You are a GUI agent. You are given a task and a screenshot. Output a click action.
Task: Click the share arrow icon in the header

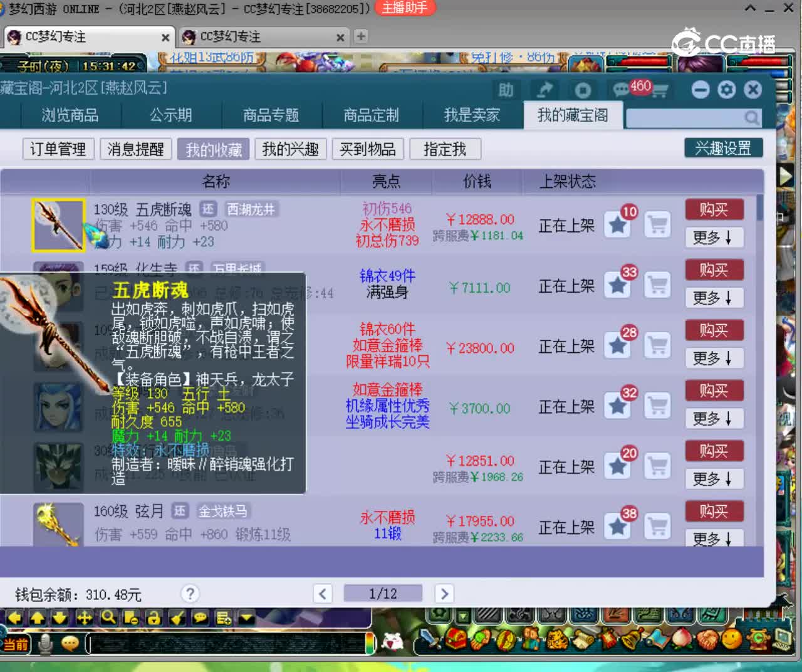click(x=544, y=90)
